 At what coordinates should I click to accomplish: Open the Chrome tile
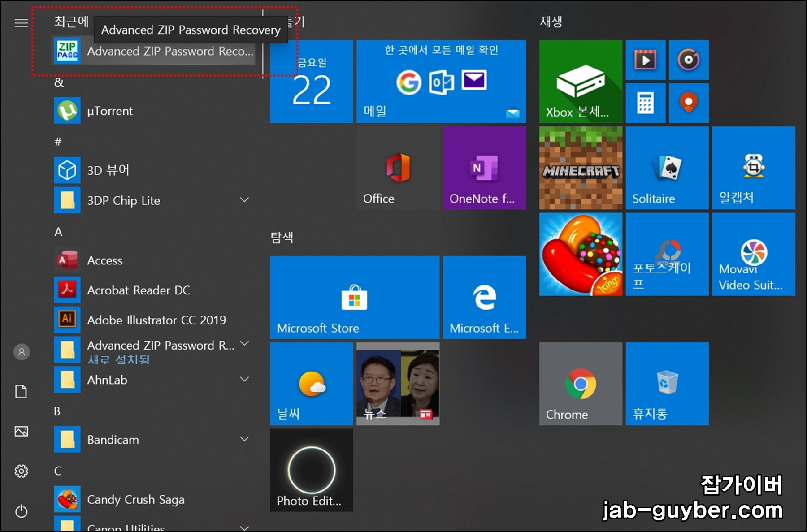(580, 384)
